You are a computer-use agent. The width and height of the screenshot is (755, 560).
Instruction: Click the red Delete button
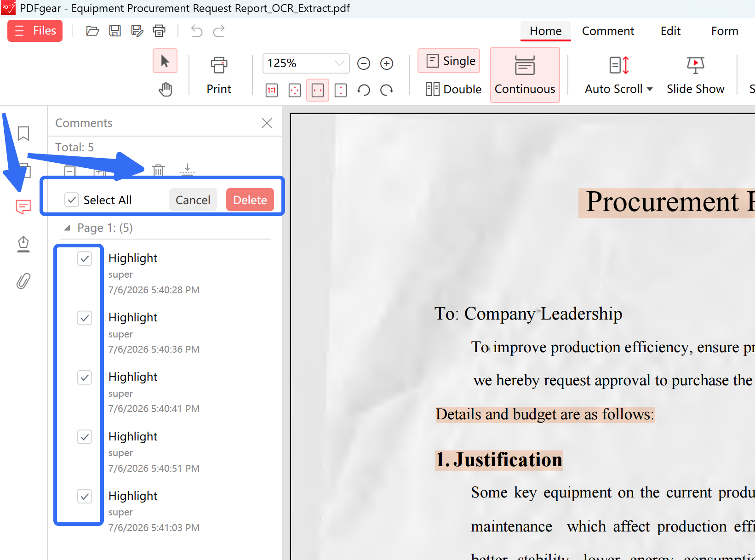pos(250,200)
